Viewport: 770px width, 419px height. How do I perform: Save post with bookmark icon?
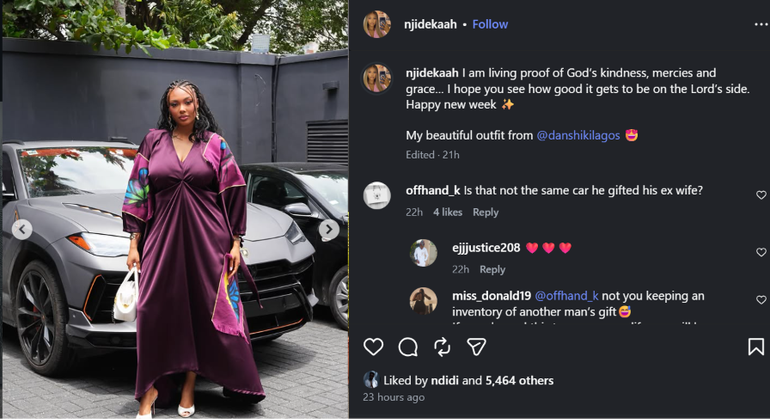pyautogui.click(x=756, y=347)
